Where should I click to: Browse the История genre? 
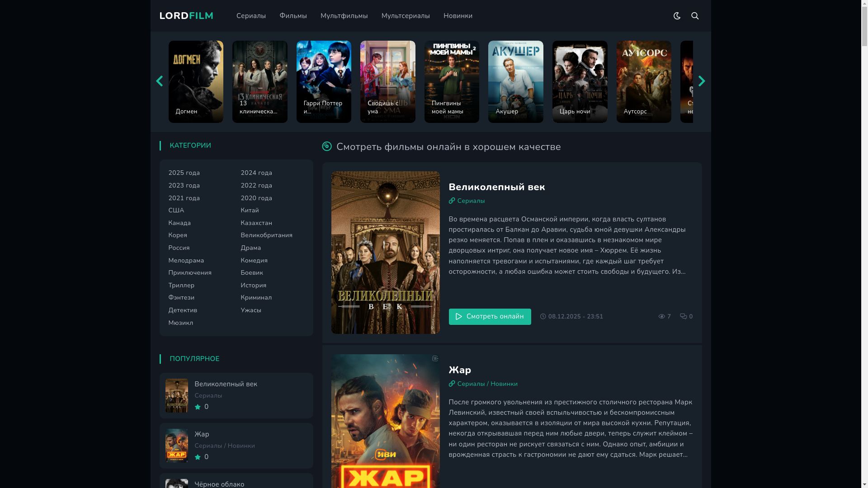pos(254,286)
